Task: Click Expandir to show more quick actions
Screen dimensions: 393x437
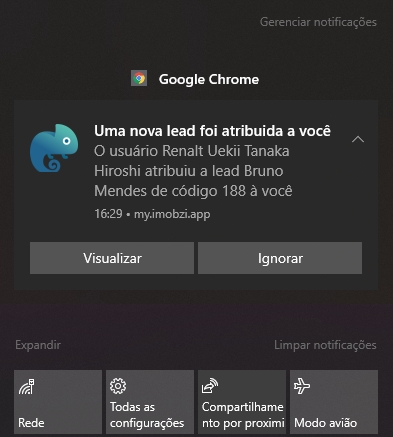Action: (x=38, y=345)
